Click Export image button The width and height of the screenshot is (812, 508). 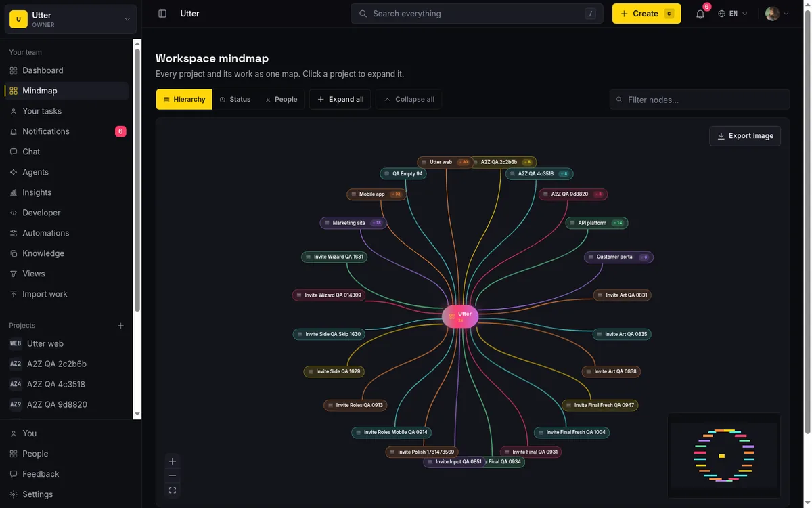pyautogui.click(x=745, y=136)
